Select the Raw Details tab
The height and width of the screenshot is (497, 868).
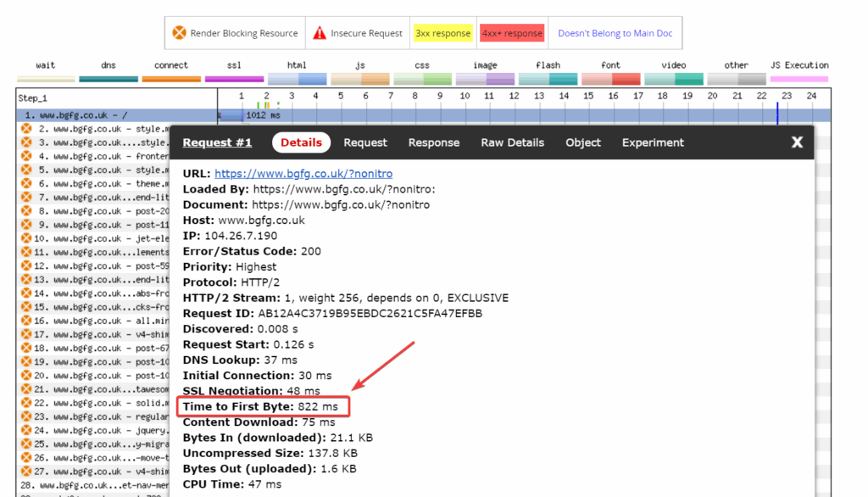(512, 142)
